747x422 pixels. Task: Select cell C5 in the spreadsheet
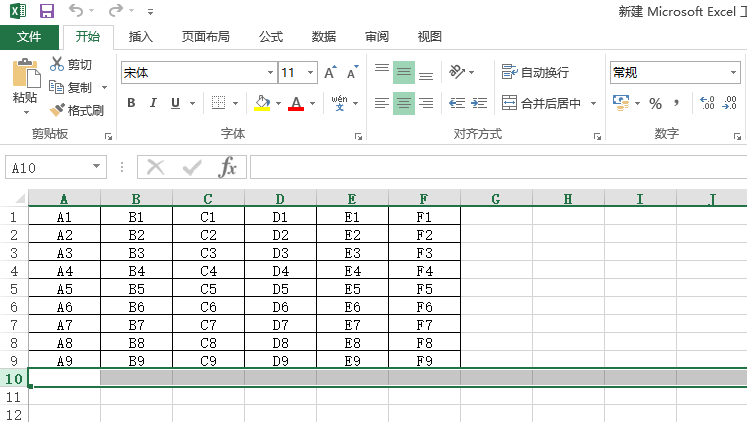coord(208,289)
